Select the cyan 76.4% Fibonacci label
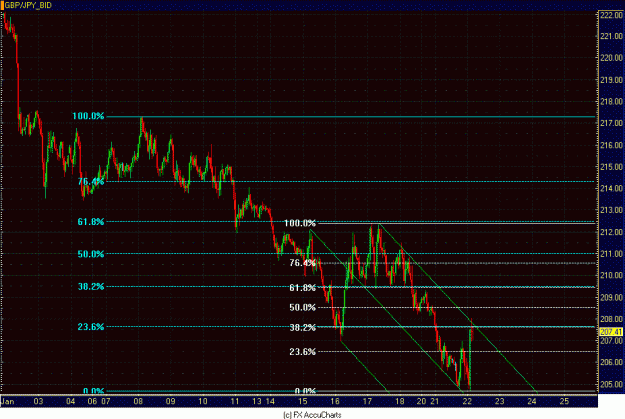Screen dimensions: 625x419 [x=91, y=182]
